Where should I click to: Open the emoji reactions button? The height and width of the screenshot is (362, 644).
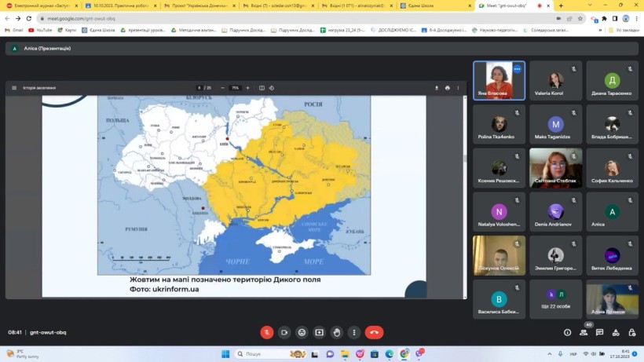[x=302, y=332]
